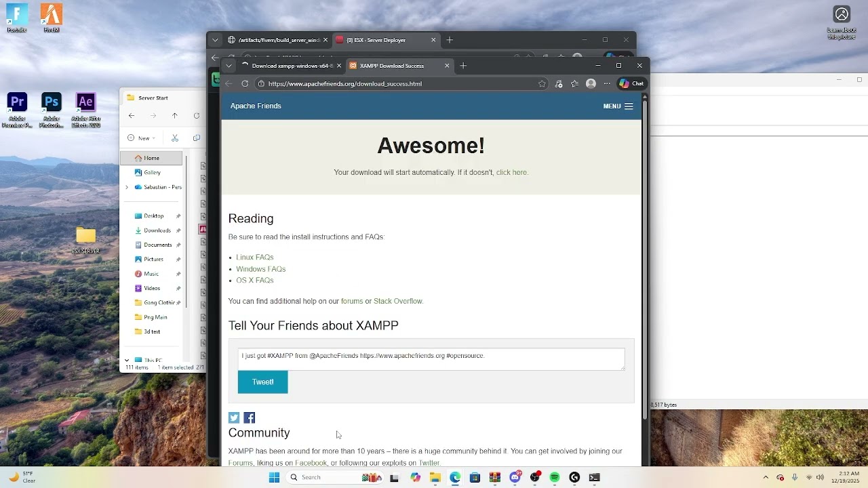Screen dimensions: 868x488
Task: Open tab search dropdown in front browser
Action: tap(229, 66)
